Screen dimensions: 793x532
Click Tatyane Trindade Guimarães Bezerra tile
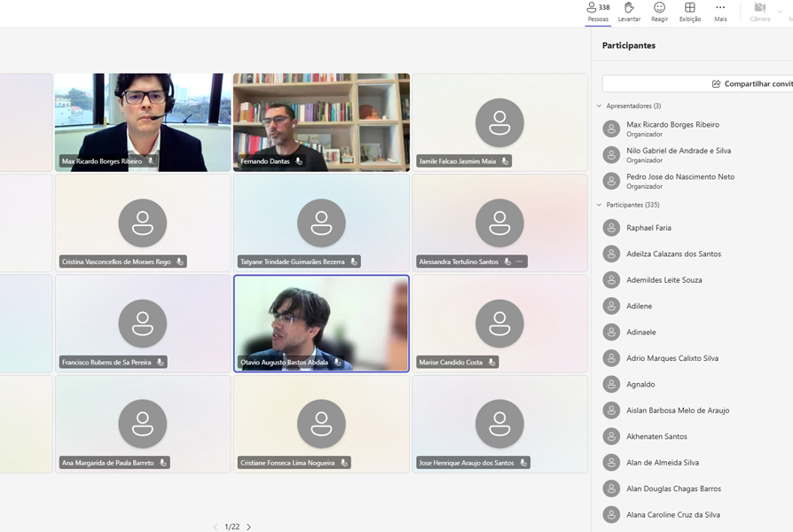(321, 223)
